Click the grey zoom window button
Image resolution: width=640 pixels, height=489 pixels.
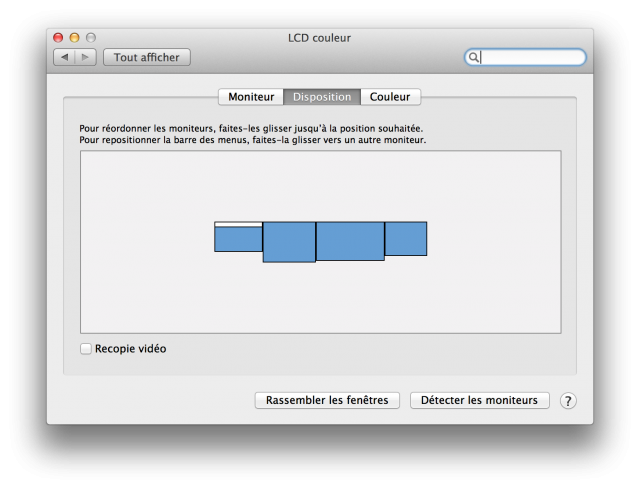[91, 38]
